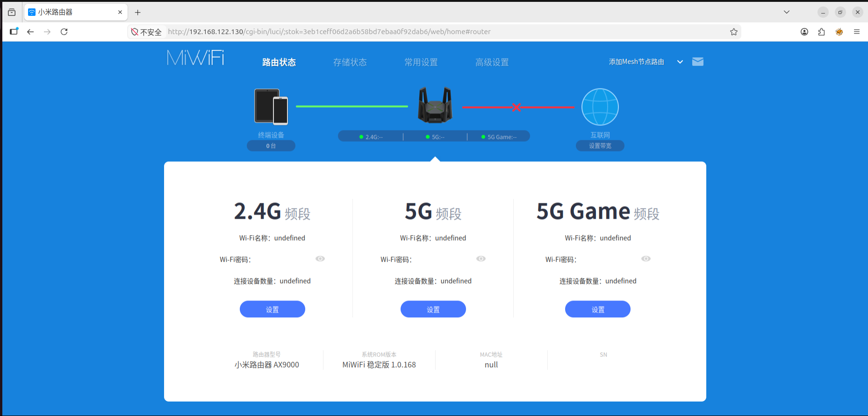Bookmark this page with the star icon

click(x=734, y=32)
